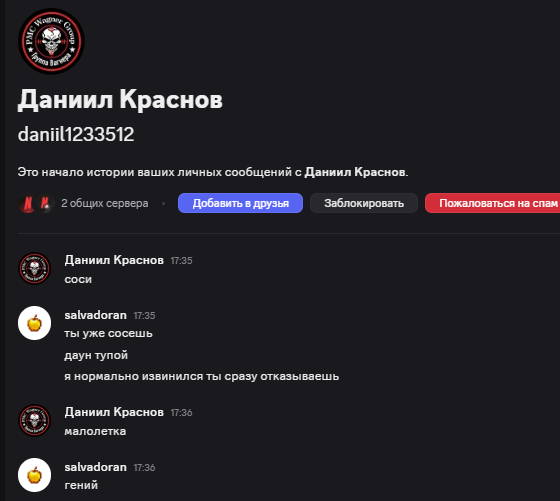
Task: Open the second mutual server icon
Action: [45, 204]
